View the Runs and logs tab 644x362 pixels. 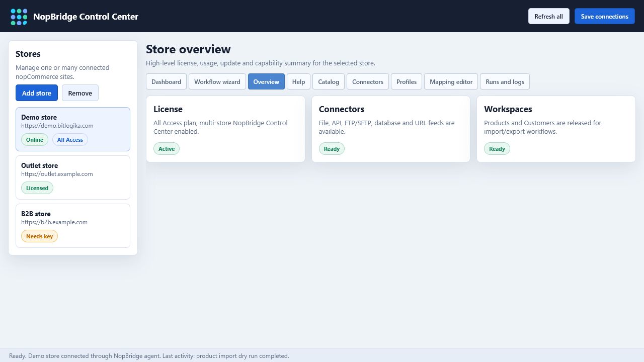(505, 81)
